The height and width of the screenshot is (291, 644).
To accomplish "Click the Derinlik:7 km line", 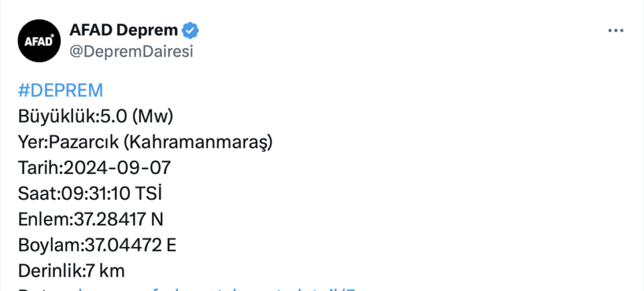I will coord(72,271).
